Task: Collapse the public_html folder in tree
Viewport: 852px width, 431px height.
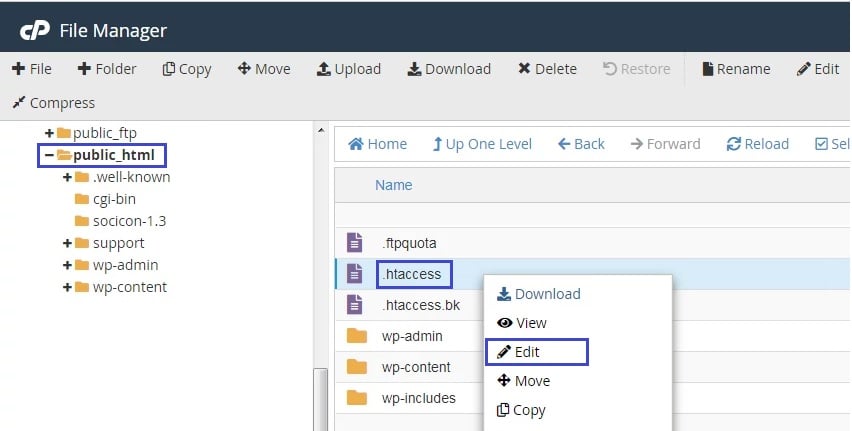Action: coord(49,155)
